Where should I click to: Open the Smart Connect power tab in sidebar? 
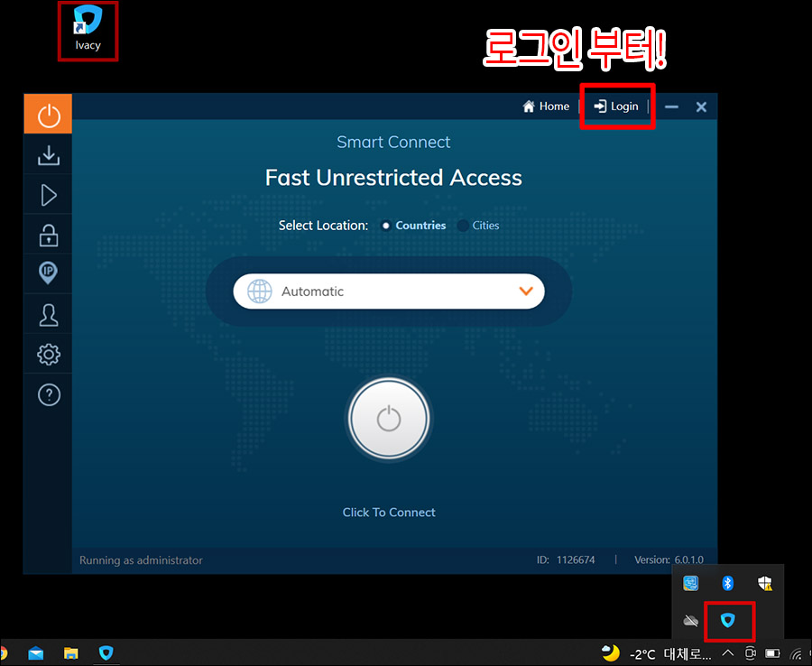click(48, 114)
